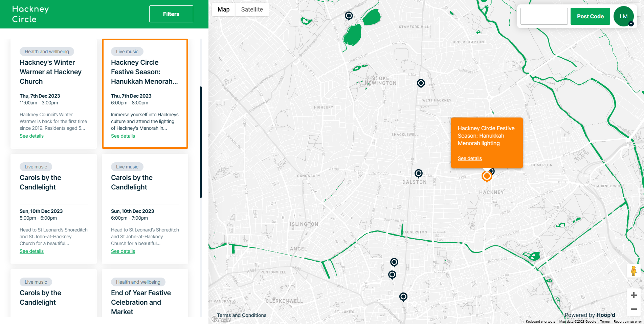Click the upper of two pins near Pentonville
The image size is (644, 324).
tap(394, 262)
